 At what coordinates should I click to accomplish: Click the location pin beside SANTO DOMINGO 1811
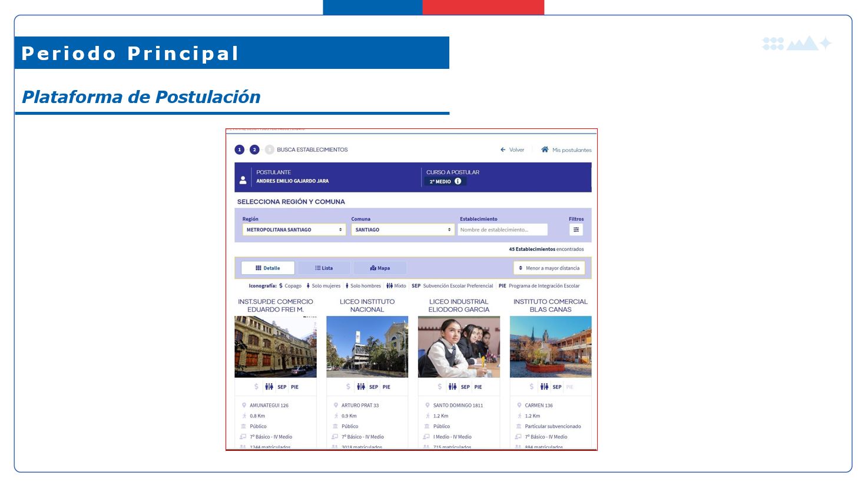click(428, 405)
